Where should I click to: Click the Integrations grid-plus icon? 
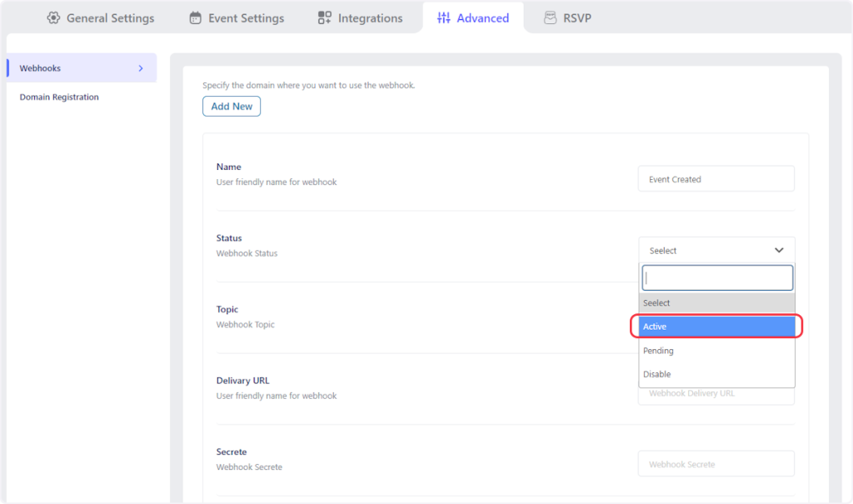point(325,17)
